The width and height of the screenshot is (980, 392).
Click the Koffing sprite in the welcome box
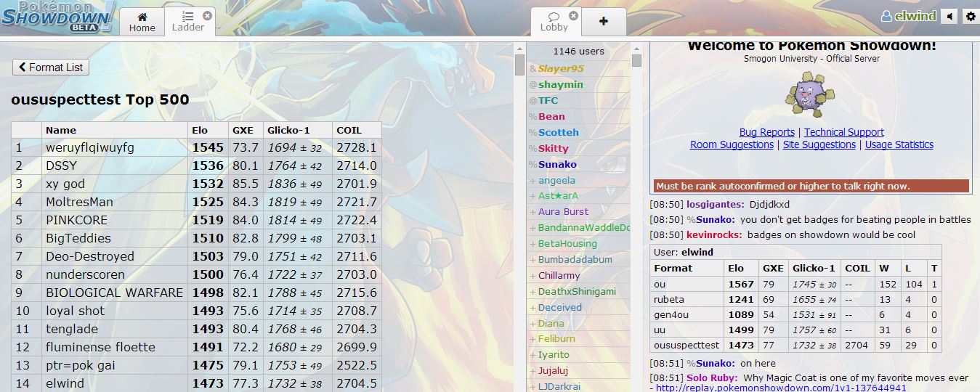tap(811, 94)
